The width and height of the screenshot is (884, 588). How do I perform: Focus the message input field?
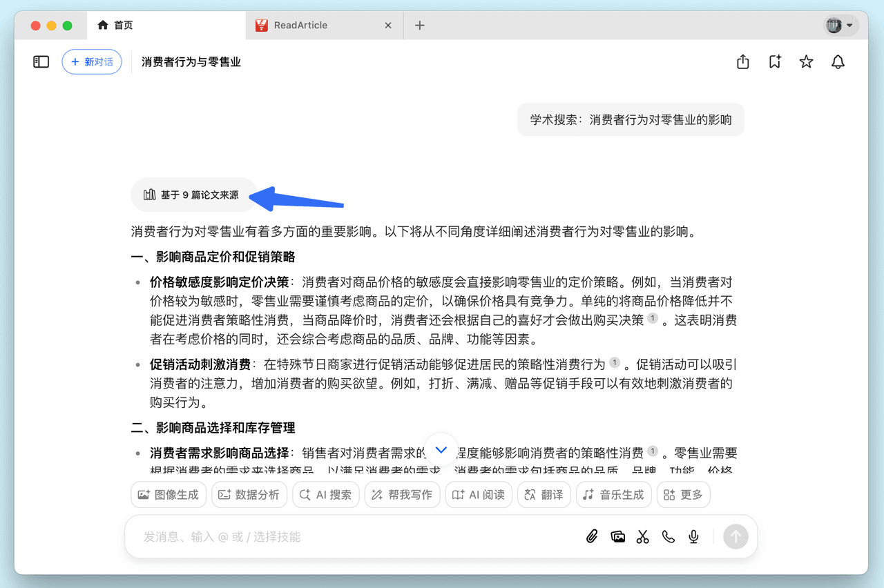345,537
